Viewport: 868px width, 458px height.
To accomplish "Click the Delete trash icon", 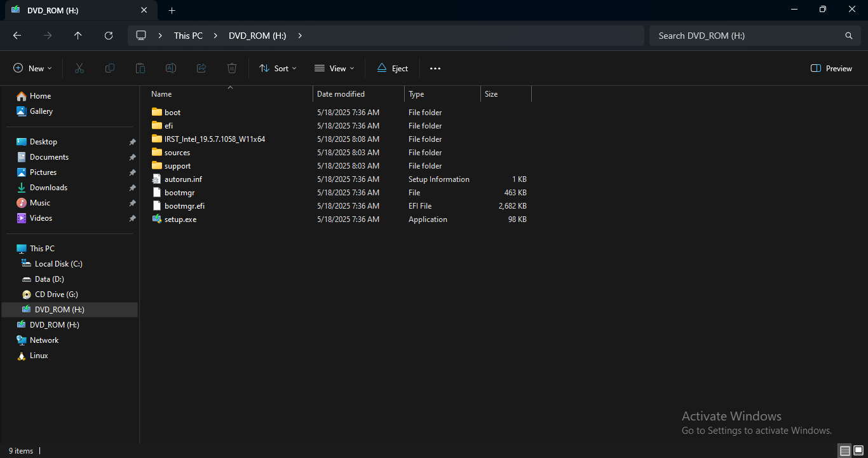I will pos(232,68).
